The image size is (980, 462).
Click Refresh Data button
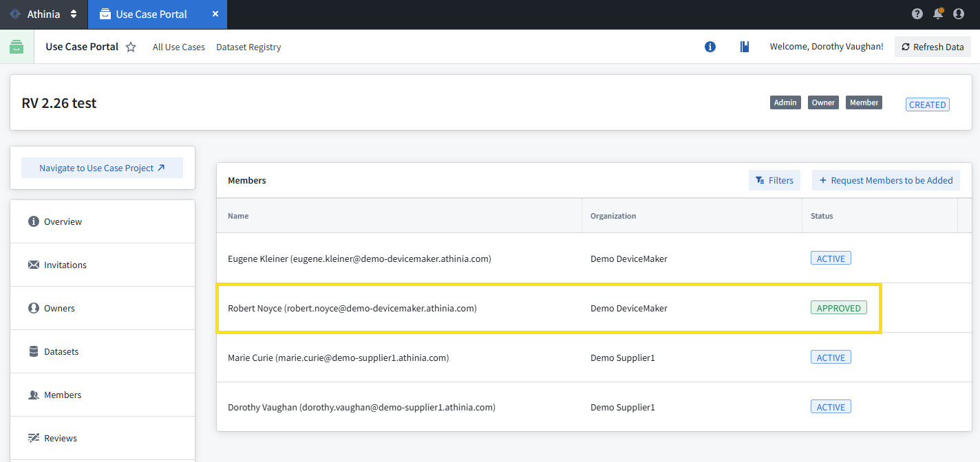click(933, 47)
